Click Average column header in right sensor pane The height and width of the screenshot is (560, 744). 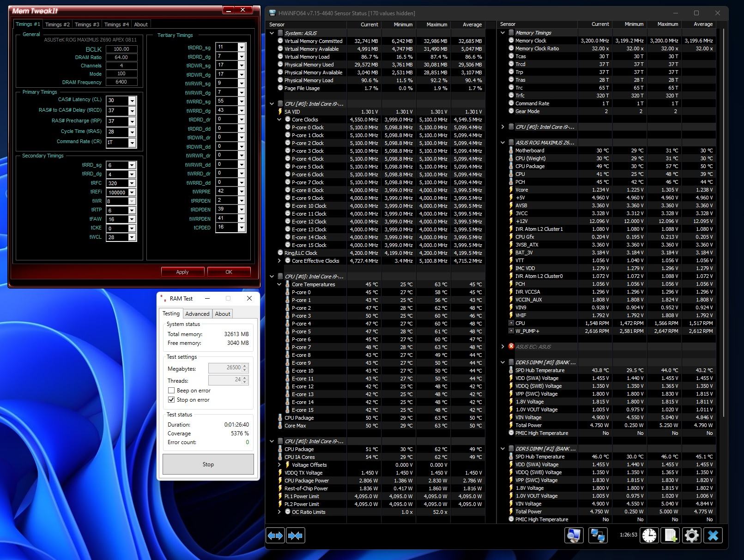[699, 24]
